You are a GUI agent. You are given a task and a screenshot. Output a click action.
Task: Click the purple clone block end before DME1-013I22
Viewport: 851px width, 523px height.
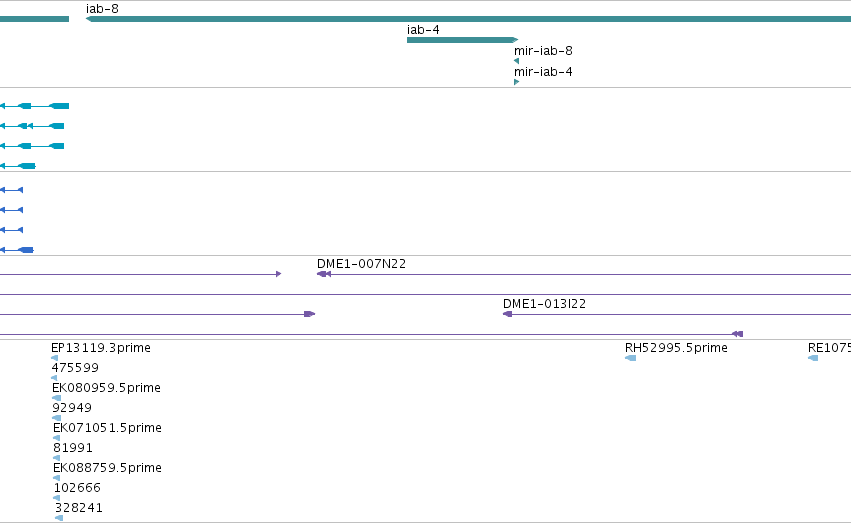309,314
